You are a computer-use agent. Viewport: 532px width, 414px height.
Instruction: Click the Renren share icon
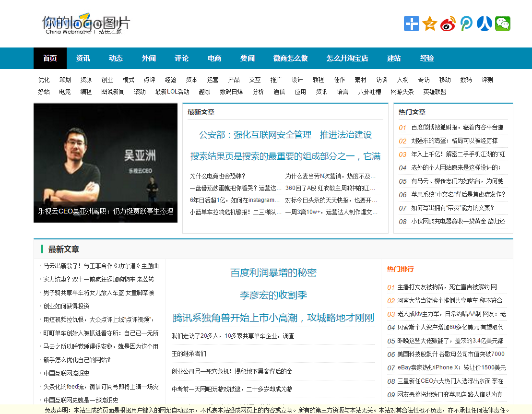pyautogui.click(x=485, y=24)
